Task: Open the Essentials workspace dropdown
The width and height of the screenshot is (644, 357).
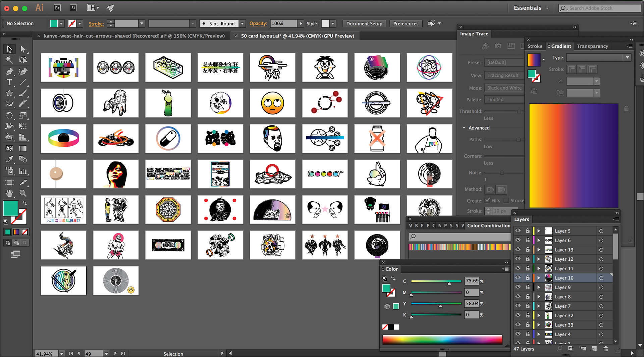Action: pyautogui.click(x=531, y=8)
